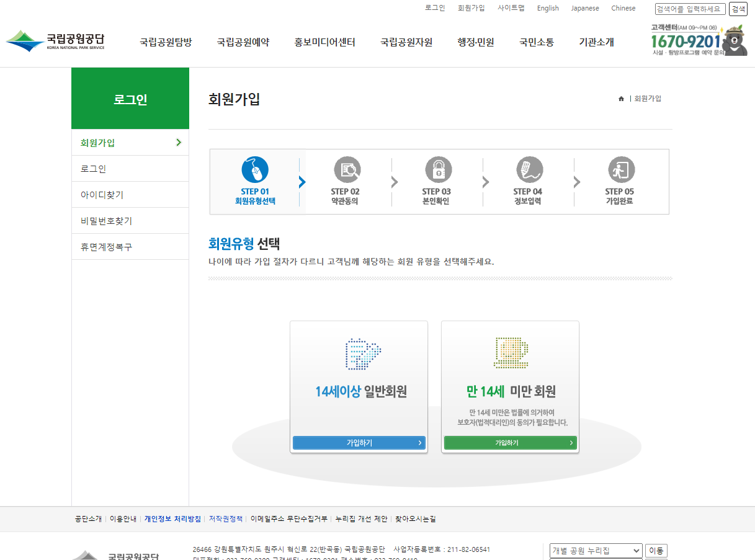Screen dimensions: 755x560
Task: Click the search keyword input field
Action: [x=690, y=9]
